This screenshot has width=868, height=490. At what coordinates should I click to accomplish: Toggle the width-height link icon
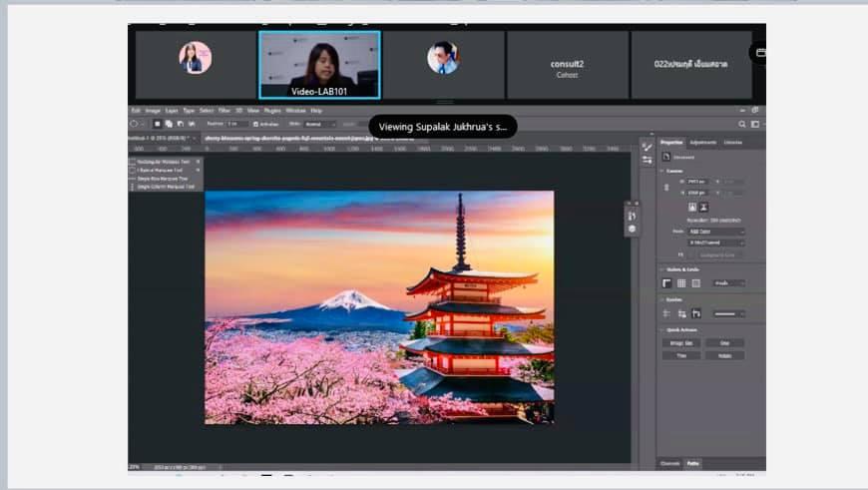click(x=666, y=188)
